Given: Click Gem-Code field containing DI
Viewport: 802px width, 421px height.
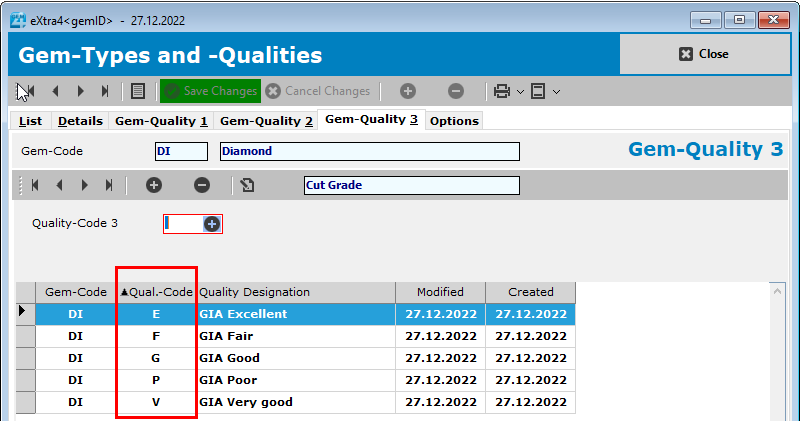Looking at the screenshot, I should (182, 151).
